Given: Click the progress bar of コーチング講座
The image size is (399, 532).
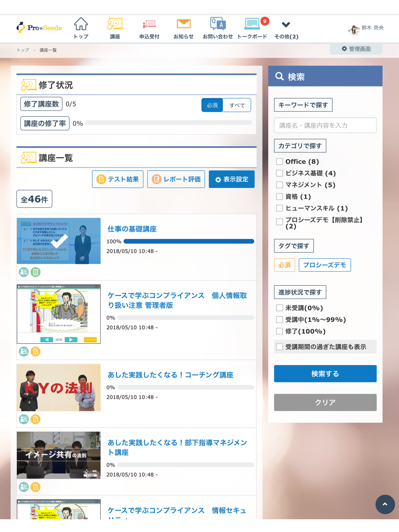Looking at the screenshot, I should coord(186,387).
